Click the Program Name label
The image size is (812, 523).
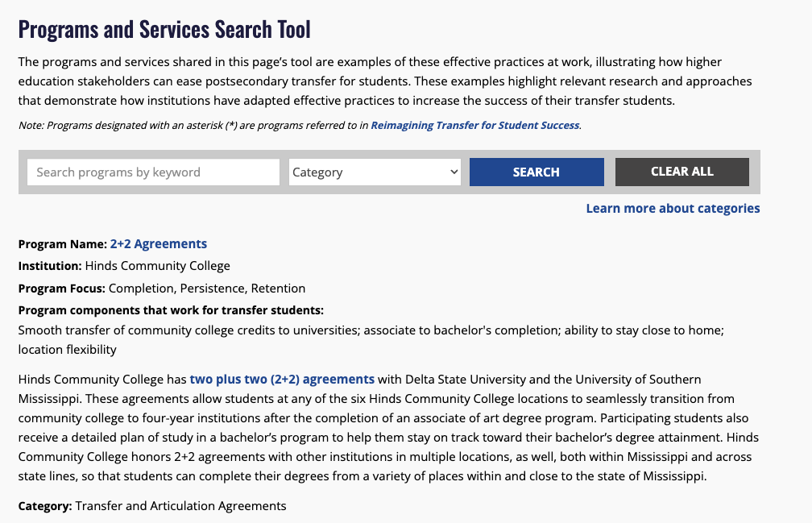(63, 244)
